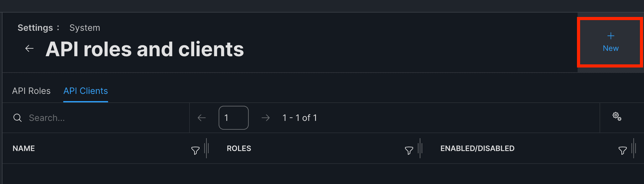
Task: Expand the column divider next to ROLES filter
Action: (421, 148)
